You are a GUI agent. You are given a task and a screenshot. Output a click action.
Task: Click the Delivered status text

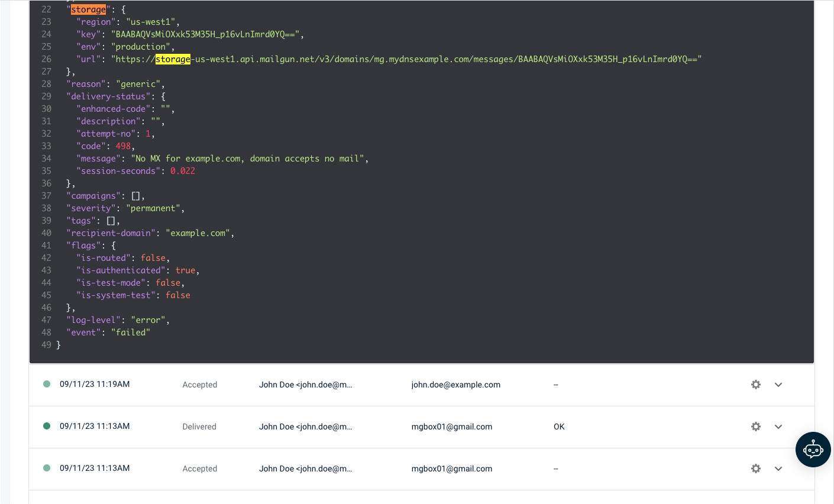[199, 427]
